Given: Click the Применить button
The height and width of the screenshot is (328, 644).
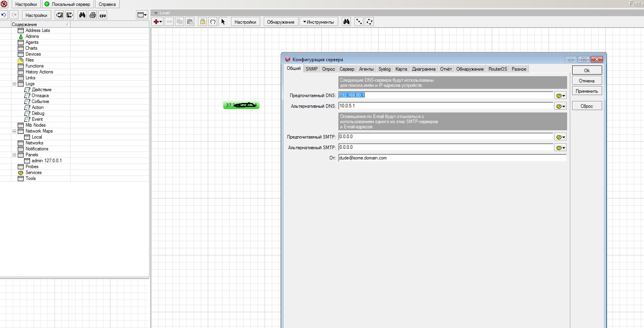Looking at the screenshot, I should pos(586,91).
